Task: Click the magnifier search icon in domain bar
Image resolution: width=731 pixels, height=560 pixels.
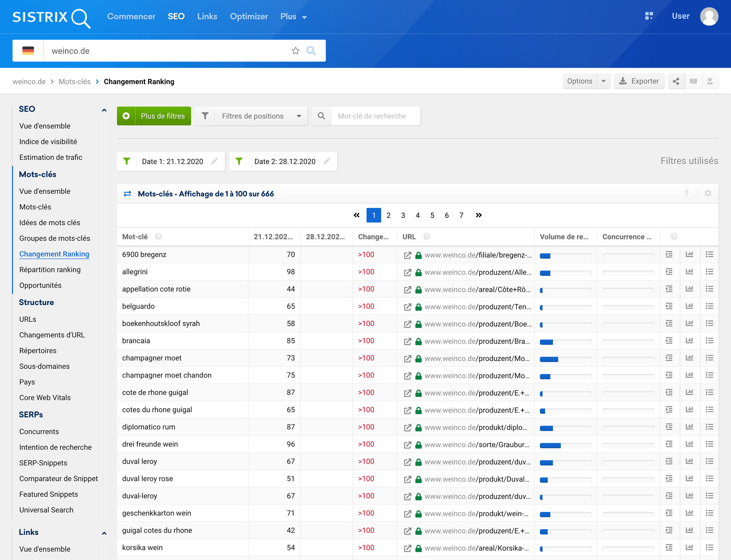Action: click(x=311, y=51)
